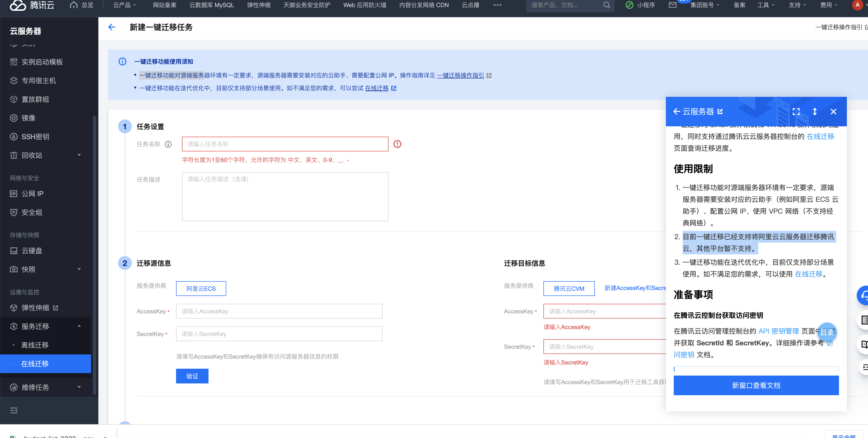The height and width of the screenshot is (438, 868).
Task: Close the 云服务器 help panel
Action: (833, 112)
